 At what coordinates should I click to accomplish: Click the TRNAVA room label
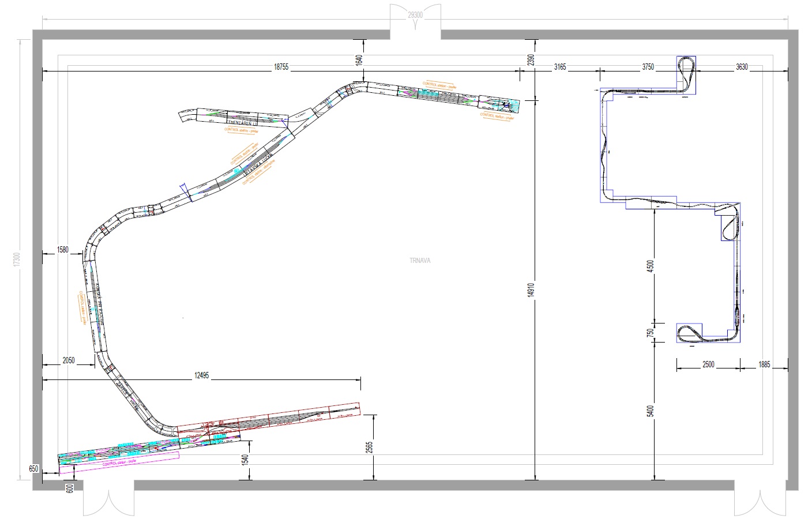420,261
